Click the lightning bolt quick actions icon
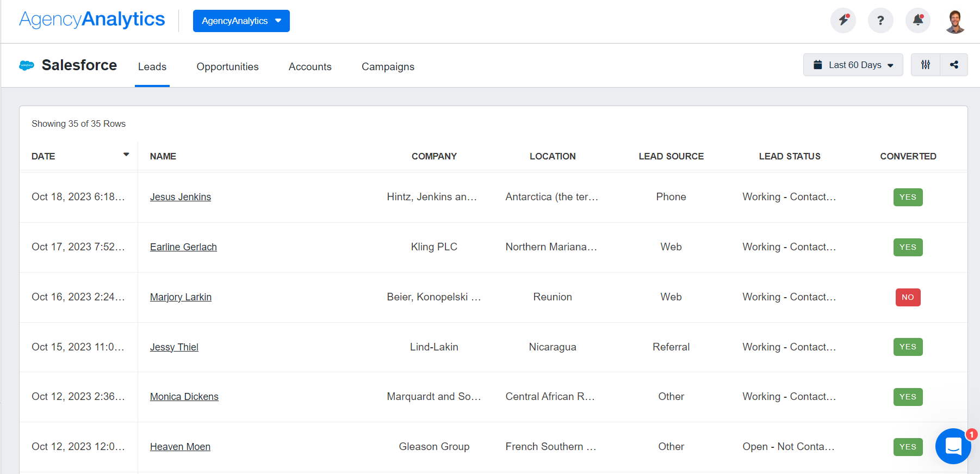 [843, 21]
